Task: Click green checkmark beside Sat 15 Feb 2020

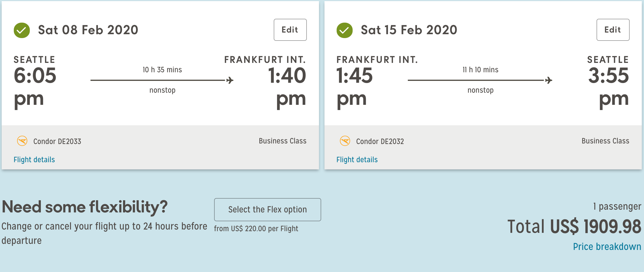Action: [344, 30]
